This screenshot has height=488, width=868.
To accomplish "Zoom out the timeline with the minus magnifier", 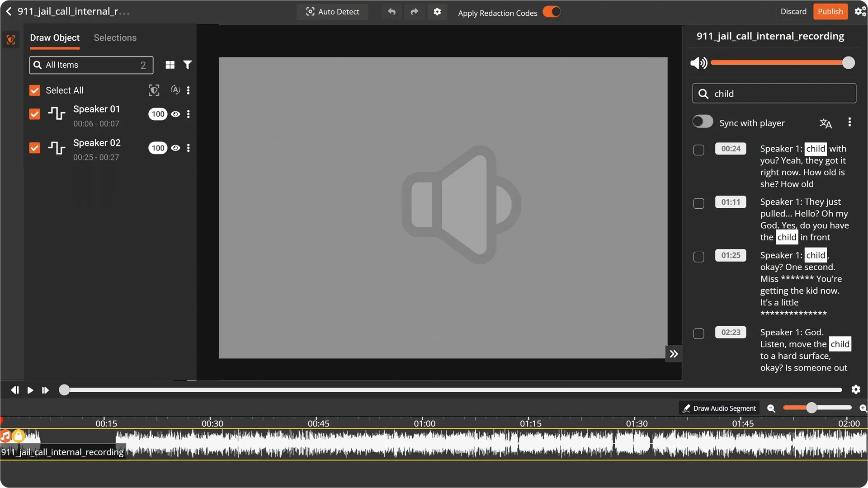I will (771, 408).
